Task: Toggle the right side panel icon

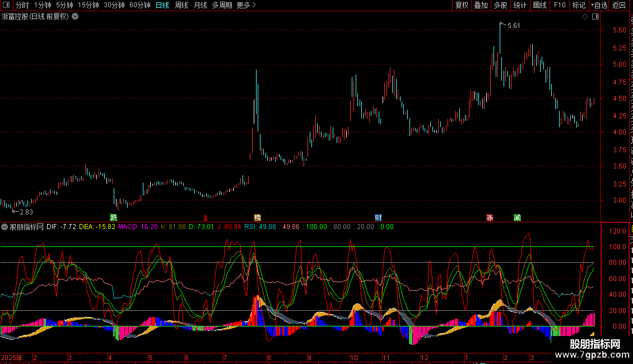Action: (x=595, y=16)
